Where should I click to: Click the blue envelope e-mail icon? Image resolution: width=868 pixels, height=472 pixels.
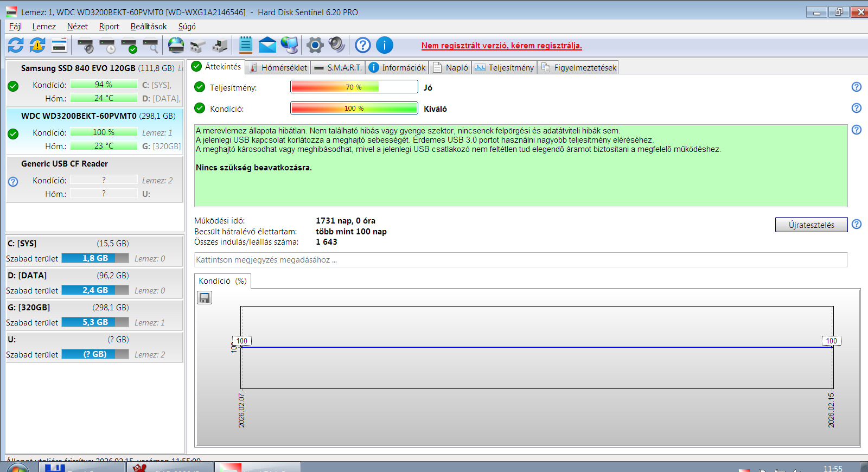[x=267, y=45]
